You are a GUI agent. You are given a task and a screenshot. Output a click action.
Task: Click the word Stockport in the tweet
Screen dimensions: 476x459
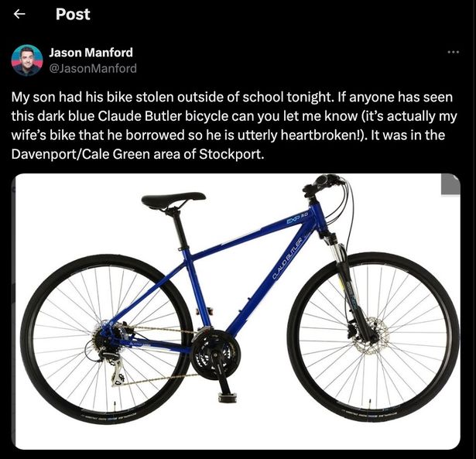231,154
